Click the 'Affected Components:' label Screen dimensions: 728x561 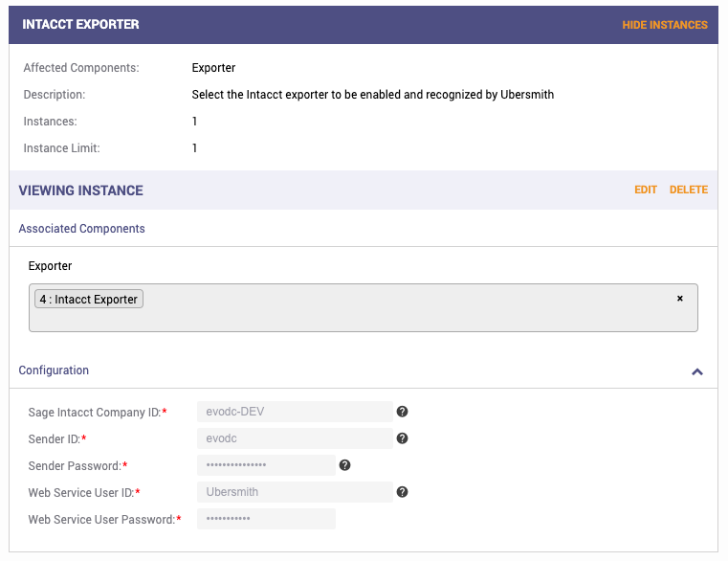tap(81, 68)
